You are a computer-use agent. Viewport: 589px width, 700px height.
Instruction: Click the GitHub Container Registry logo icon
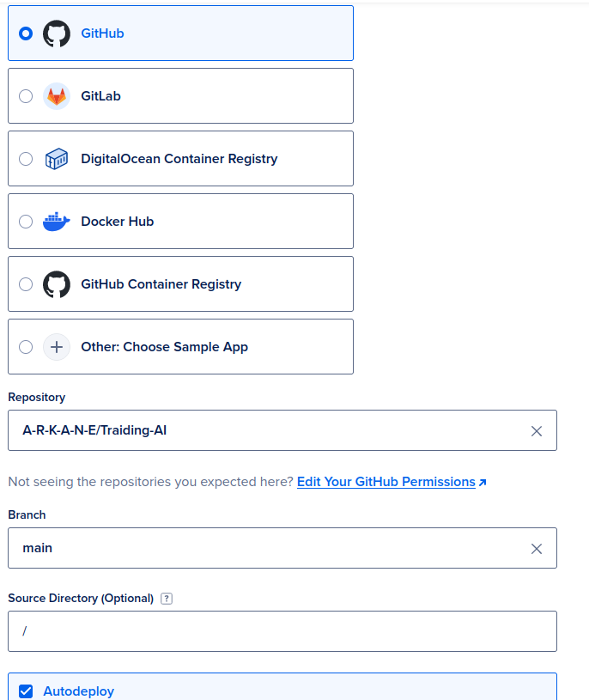point(57,284)
